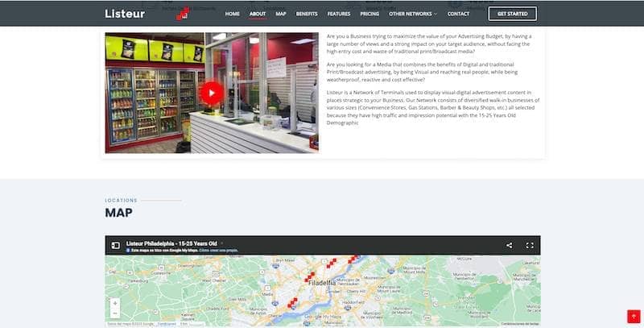
Task: Open the Benefits section link
Action: click(307, 14)
